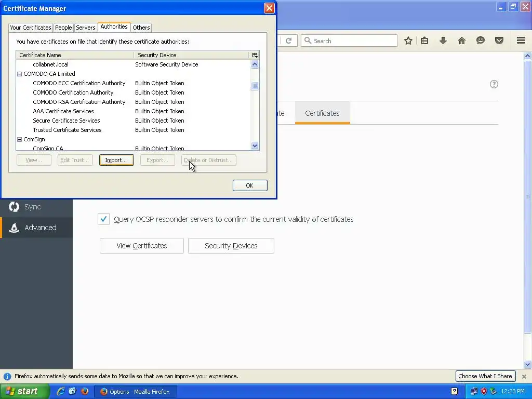This screenshot has width=532, height=399.
Task: Click Options - Mozilla Firefox taskbar button
Action: coord(135,392)
